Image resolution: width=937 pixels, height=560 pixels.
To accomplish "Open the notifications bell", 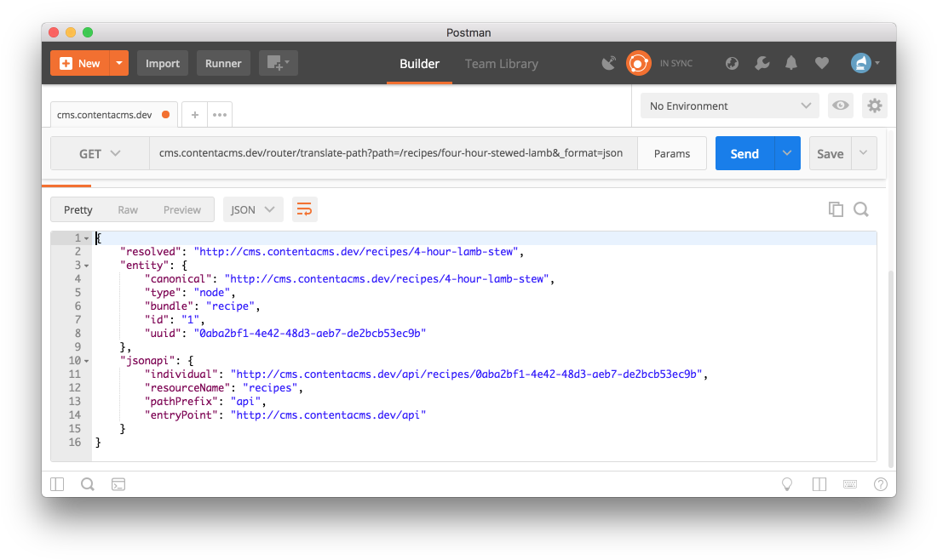I will tap(791, 63).
